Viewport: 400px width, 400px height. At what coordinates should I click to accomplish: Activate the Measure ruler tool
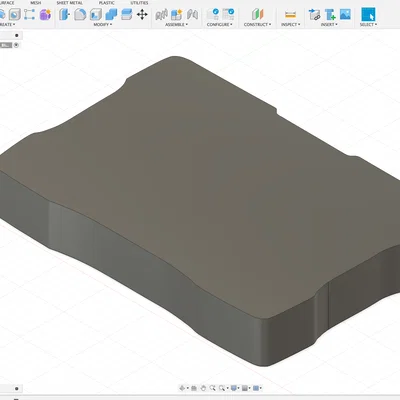pyautogui.click(x=290, y=14)
